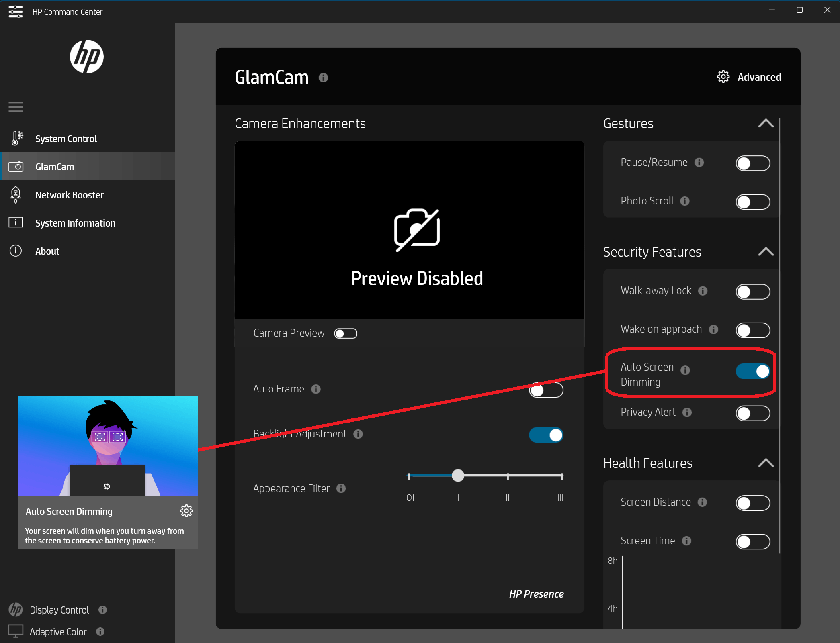Collapse the Gestures section

pyautogui.click(x=766, y=123)
